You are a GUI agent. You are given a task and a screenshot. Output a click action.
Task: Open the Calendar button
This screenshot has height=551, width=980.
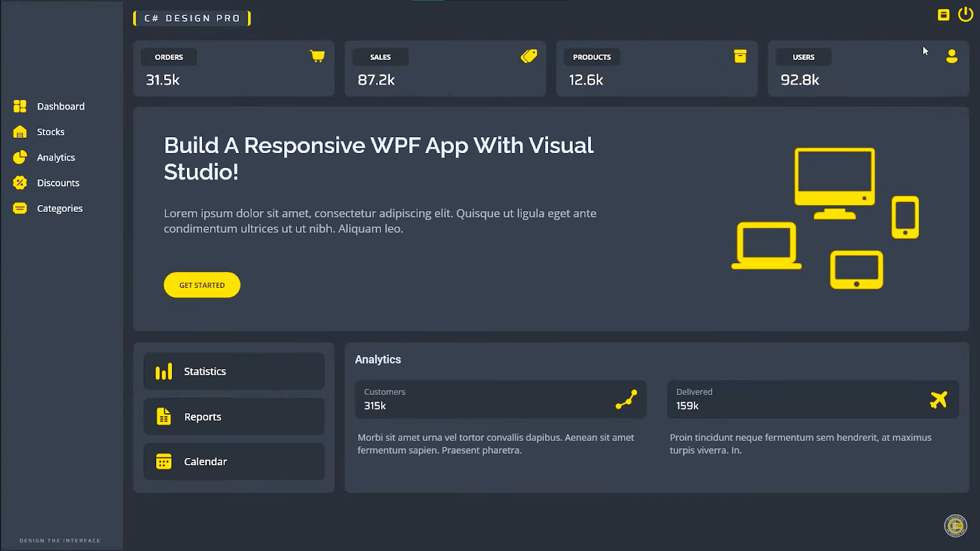pyautogui.click(x=233, y=462)
